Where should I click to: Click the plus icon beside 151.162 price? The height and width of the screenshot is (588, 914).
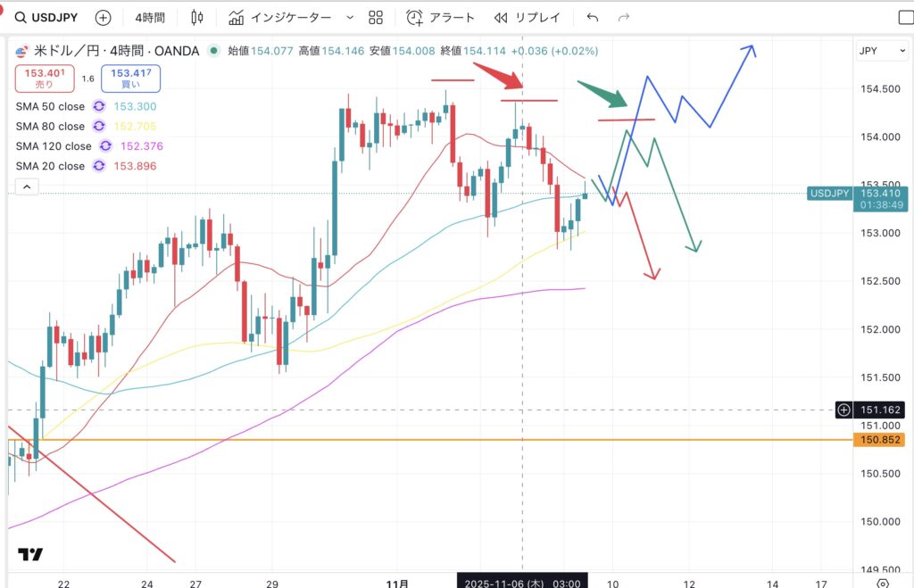pyautogui.click(x=843, y=410)
